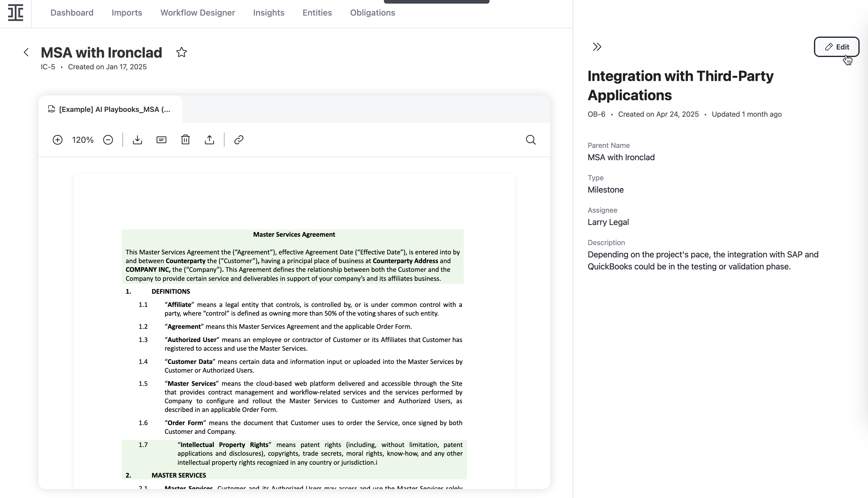Click the obligation description paragraph
The width and height of the screenshot is (868, 498).
[x=703, y=261]
